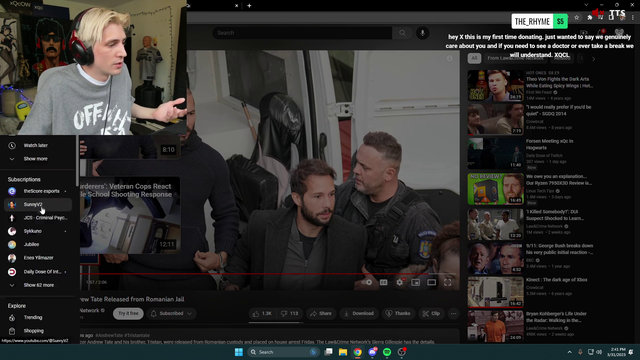The width and height of the screenshot is (640, 360).
Task: Click the search magnifier button
Action: [402, 33]
